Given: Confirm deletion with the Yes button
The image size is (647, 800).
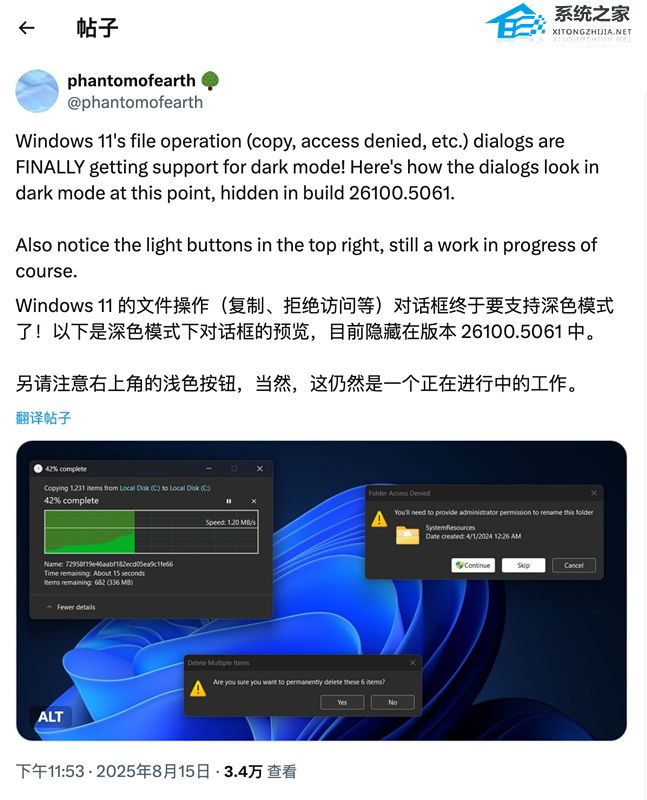Looking at the screenshot, I should [x=342, y=703].
